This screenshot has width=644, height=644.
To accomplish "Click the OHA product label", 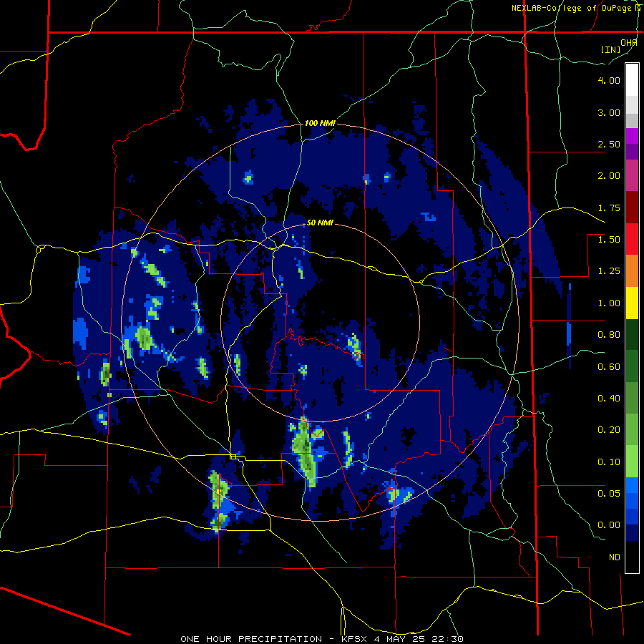I will [628, 43].
